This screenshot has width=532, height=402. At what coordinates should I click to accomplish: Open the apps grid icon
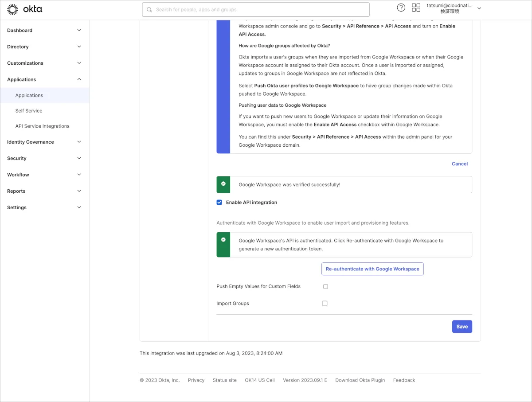click(416, 8)
